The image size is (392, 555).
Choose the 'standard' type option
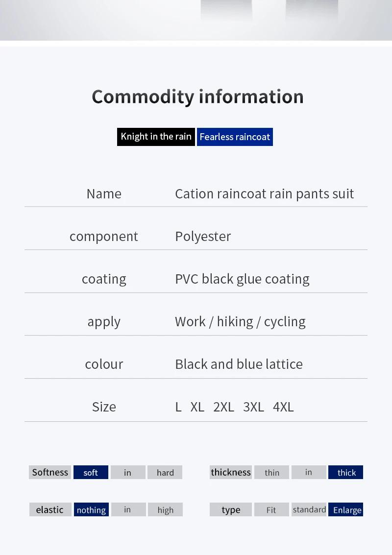coord(309,509)
